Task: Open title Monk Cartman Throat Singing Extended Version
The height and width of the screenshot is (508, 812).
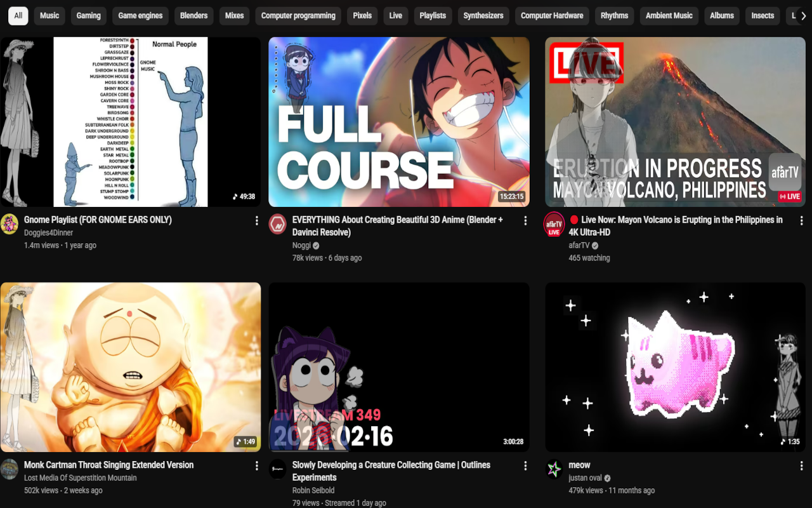Action: [x=108, y=465]
